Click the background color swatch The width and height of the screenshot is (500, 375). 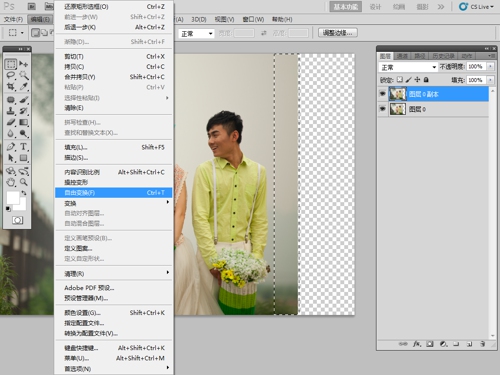pyautogui.click(x=22, y=206)
